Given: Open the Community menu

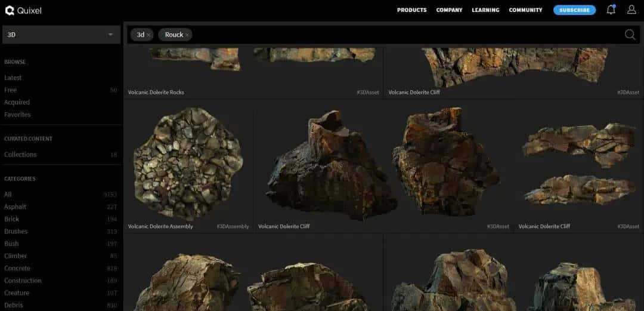Looking at the screenshot, I should 525,10.
